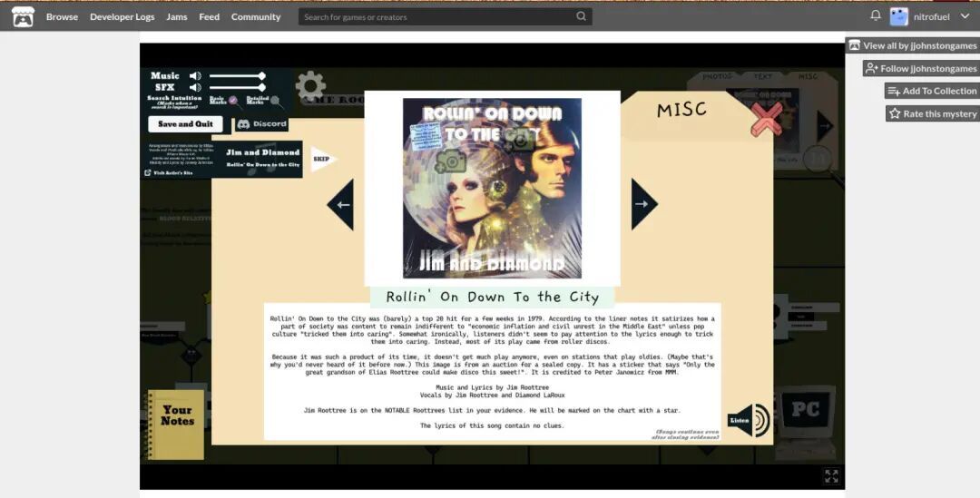This screenshot has width=980, height=498.
Task: Click the Visit Artist's Site link
Action: [173, 172]
